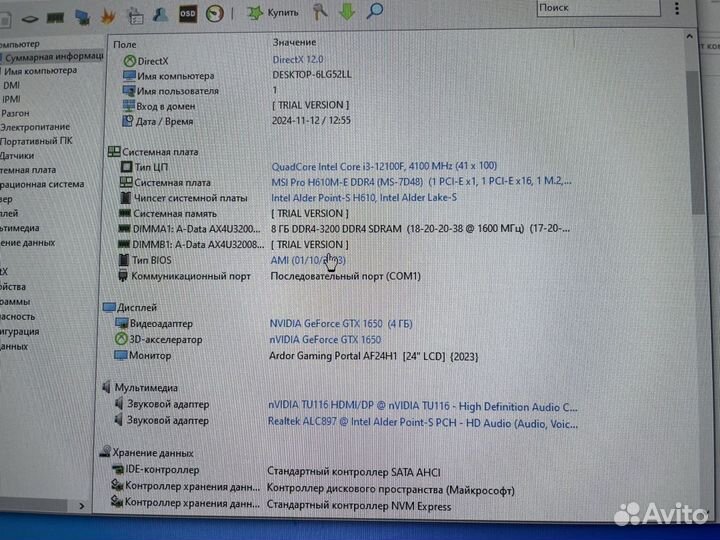This screenshot has width=720, height=540.
Task: Click the Тип BIOS chip icon
Action: tap(124, 260)
